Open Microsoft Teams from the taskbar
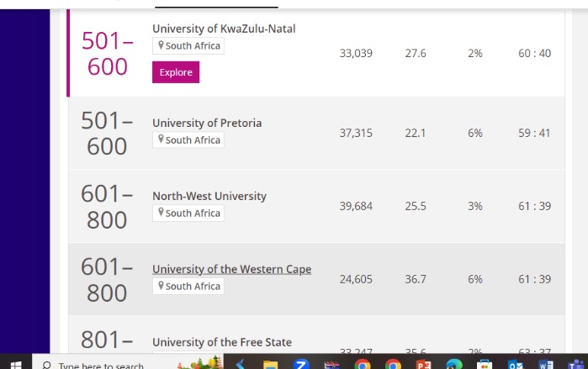The height and width of the screenshot is (369, 588). [x=575, y=364]
